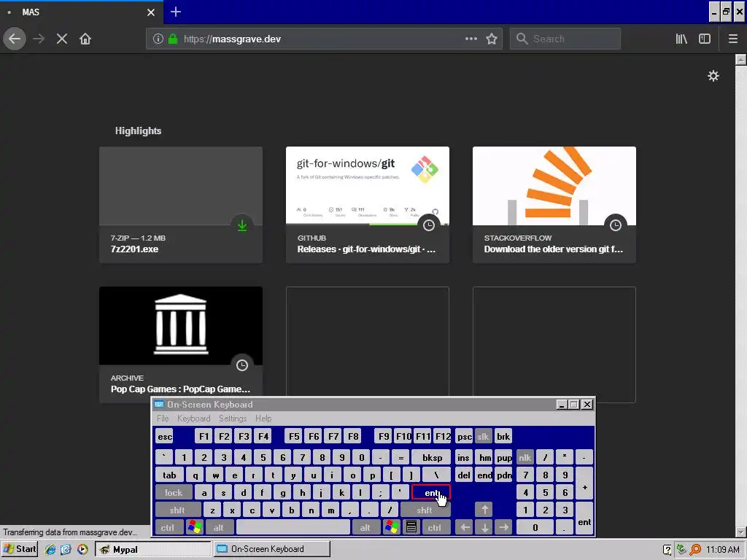Click the history clock icon on Archive card
This screenshot has height=560, width=747.
click(242, 365)
